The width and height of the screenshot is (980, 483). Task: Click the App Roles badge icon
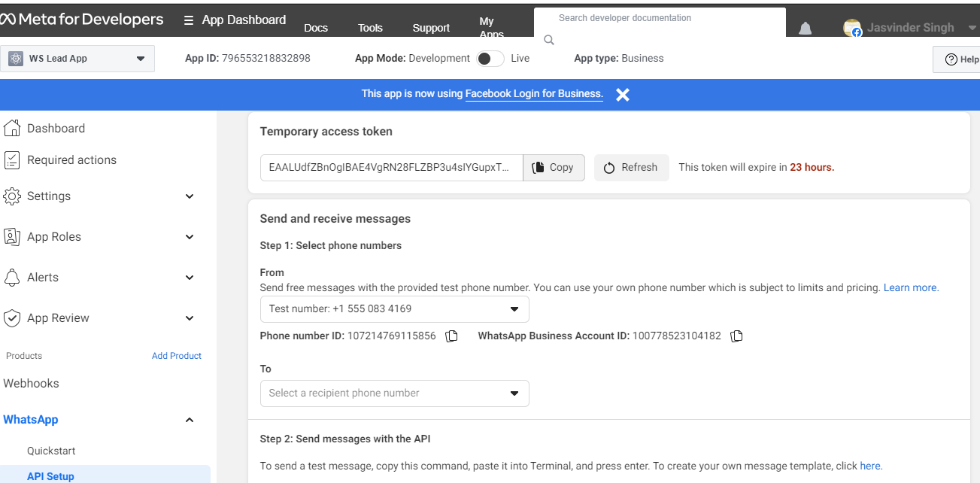(12, 237)
